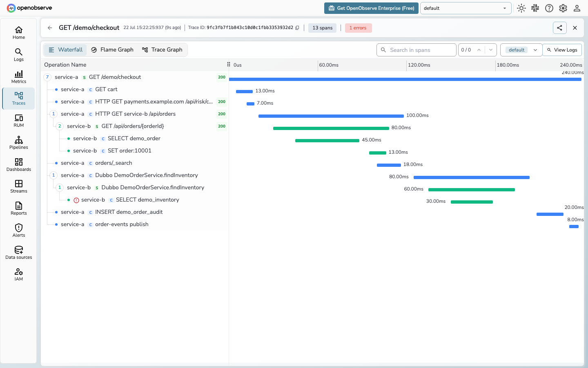
Task: Click View Logs button
Action: pos(562,50)
